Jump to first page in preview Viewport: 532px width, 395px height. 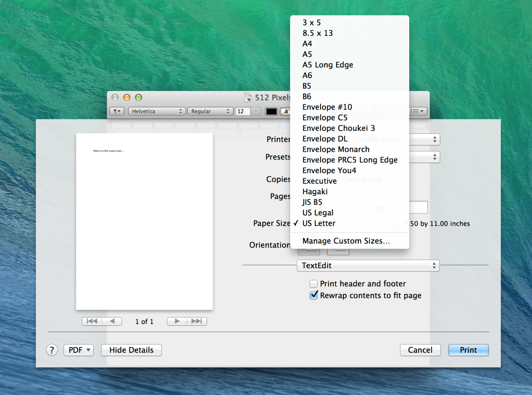92,321
